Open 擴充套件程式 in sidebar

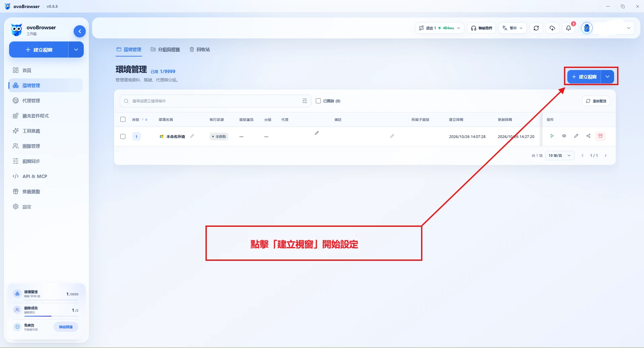tap(46, 116)
